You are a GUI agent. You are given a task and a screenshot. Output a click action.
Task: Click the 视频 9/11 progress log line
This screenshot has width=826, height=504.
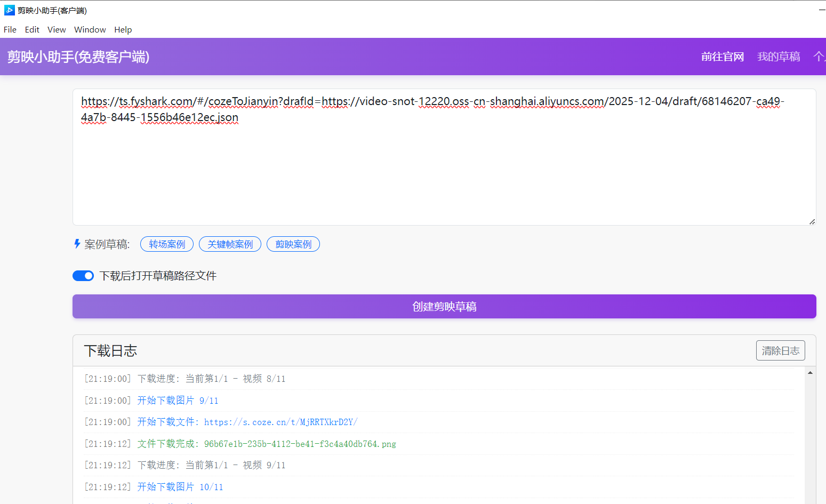185,465
